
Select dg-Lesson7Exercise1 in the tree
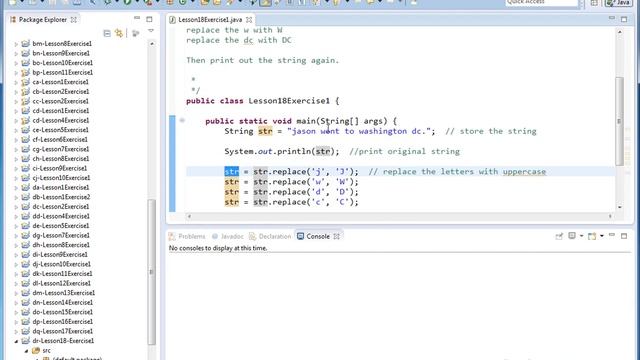(61, 235)
